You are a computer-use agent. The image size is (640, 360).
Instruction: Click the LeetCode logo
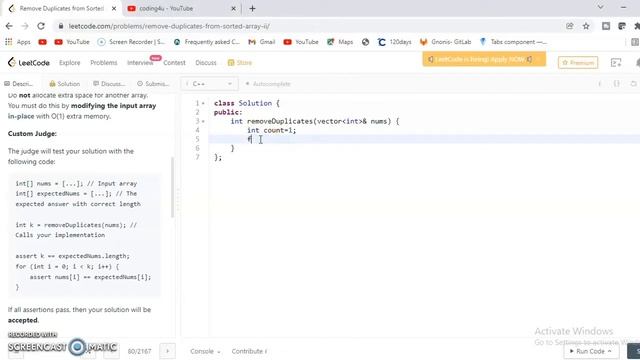[x=29, y=62]
